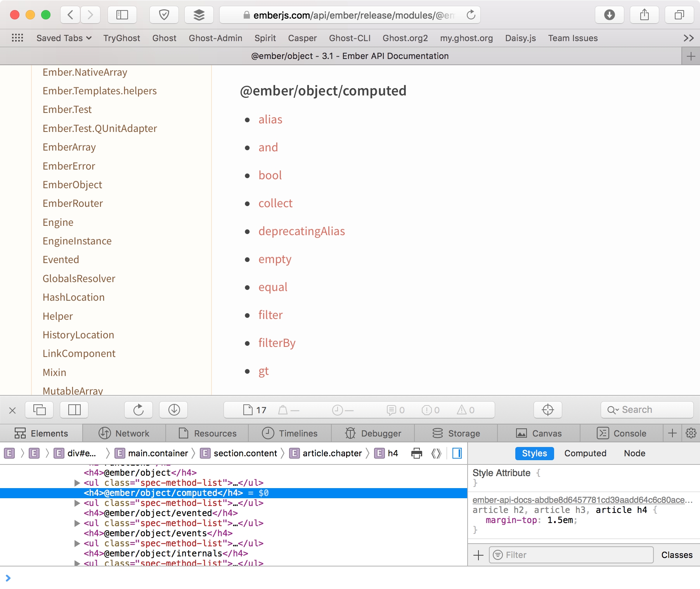Detach the inspector into a separate window
This screenshot has width=700, height=589.
pos(39,410)
